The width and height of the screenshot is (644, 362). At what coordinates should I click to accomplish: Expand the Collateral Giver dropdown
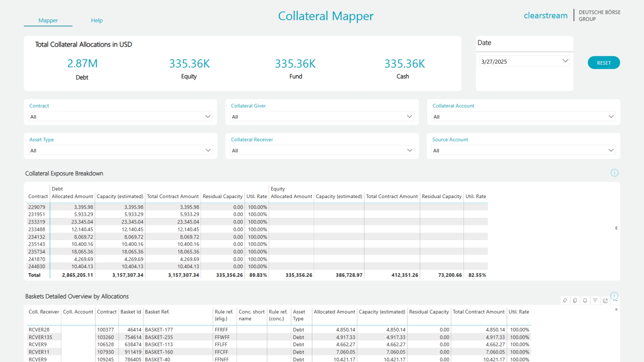(x=409, y=117)
